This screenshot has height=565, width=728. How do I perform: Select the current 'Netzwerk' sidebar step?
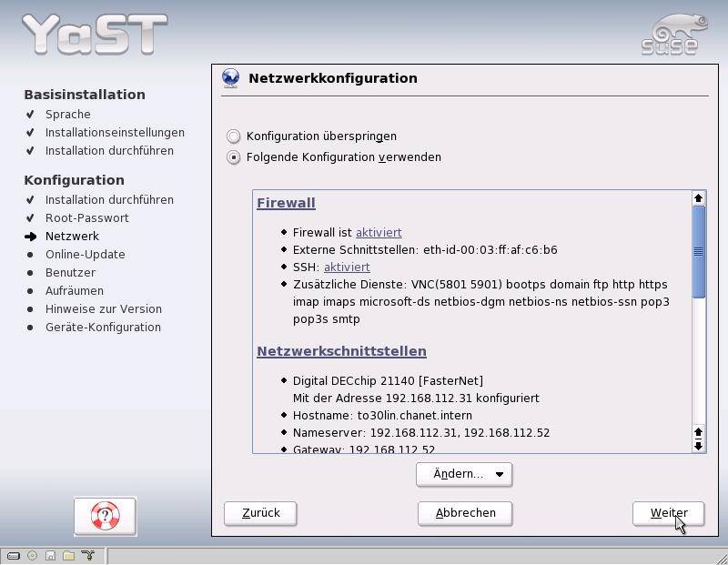72,237
